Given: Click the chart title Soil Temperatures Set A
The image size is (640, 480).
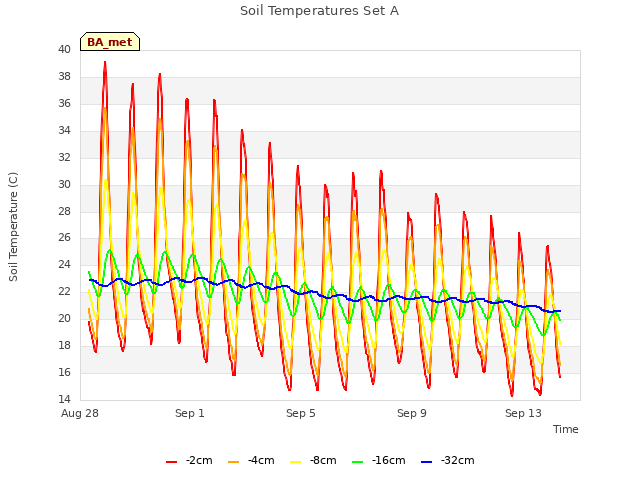Looking at the screenshot, I should [x=319, y=11].
